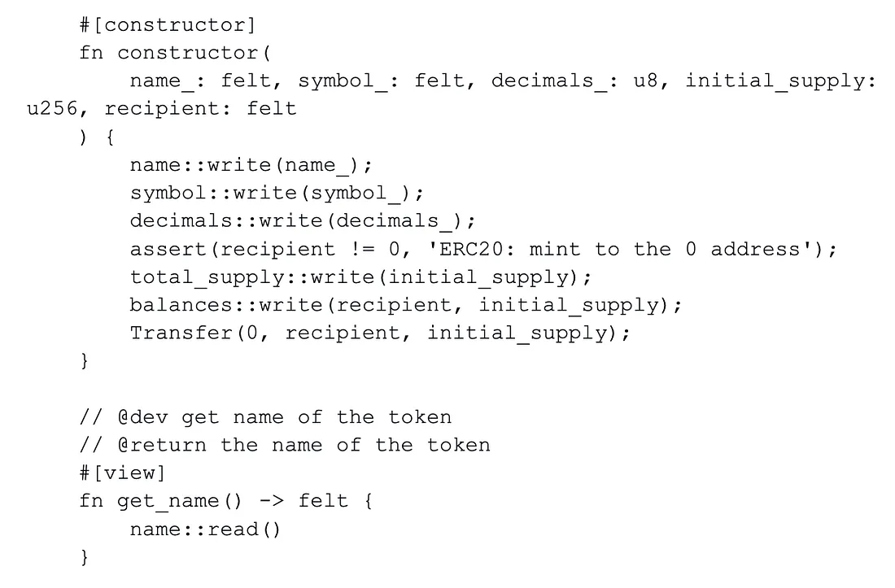Click the assert keyword
The image size is (895, 588).
[168, 249]
